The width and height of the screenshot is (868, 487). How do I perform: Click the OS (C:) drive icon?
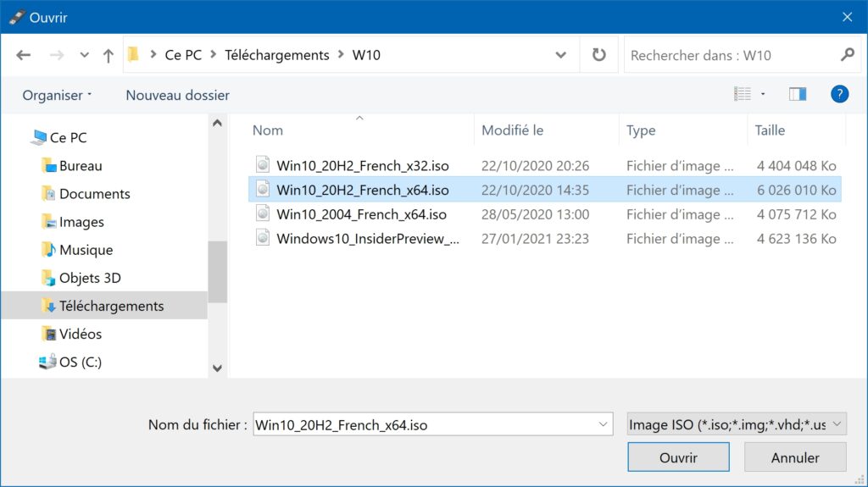[x=47, y=362]
